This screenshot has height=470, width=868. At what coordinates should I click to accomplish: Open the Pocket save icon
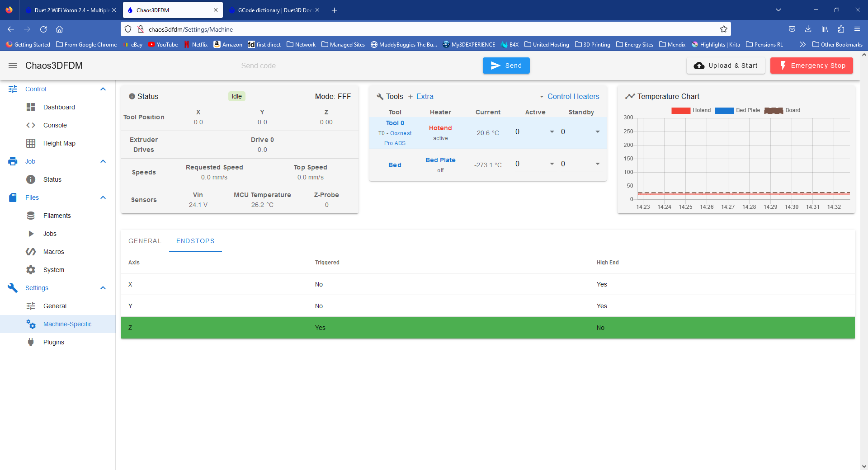tap(792, 29)
